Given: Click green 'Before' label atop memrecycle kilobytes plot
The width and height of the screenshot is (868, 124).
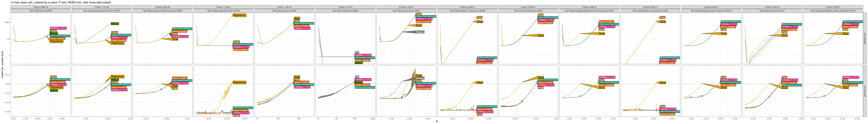Looking at the screenshot, I should [x=115, y=24].
